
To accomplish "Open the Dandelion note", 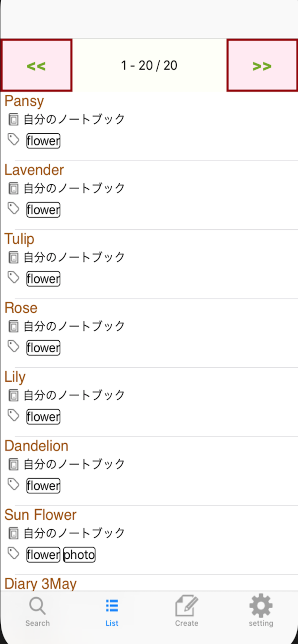I will (36, 446).
